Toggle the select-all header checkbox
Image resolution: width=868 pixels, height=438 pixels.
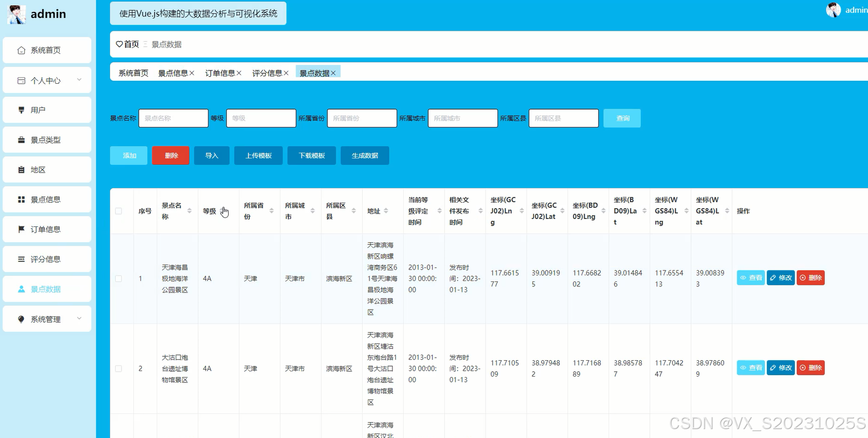[119, 211]
